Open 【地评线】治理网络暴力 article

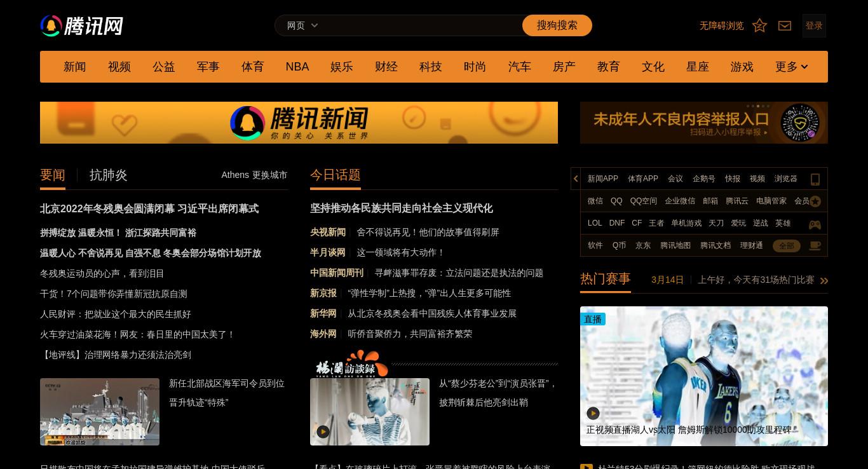[x=116, y=355]
